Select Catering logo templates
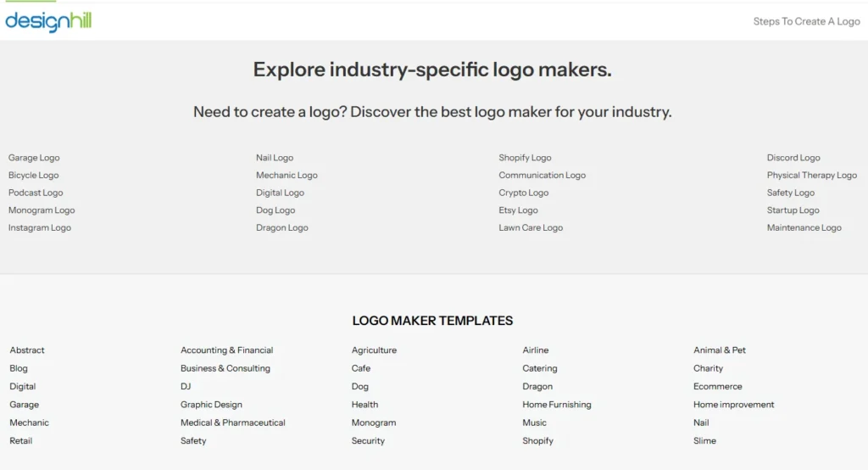 tap(540, 368)
